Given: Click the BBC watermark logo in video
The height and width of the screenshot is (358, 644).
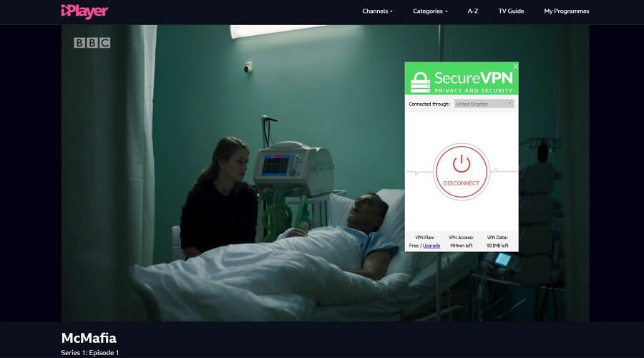Looking at the screenshot, I should [92, 43].
